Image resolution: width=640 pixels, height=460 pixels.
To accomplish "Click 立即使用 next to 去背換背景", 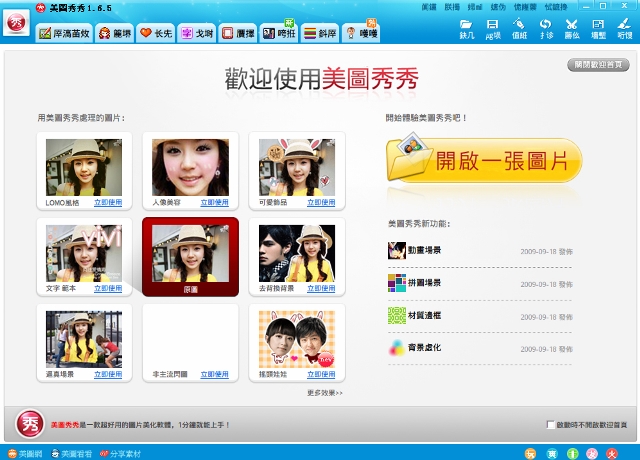I will click(x=321, y=288).
